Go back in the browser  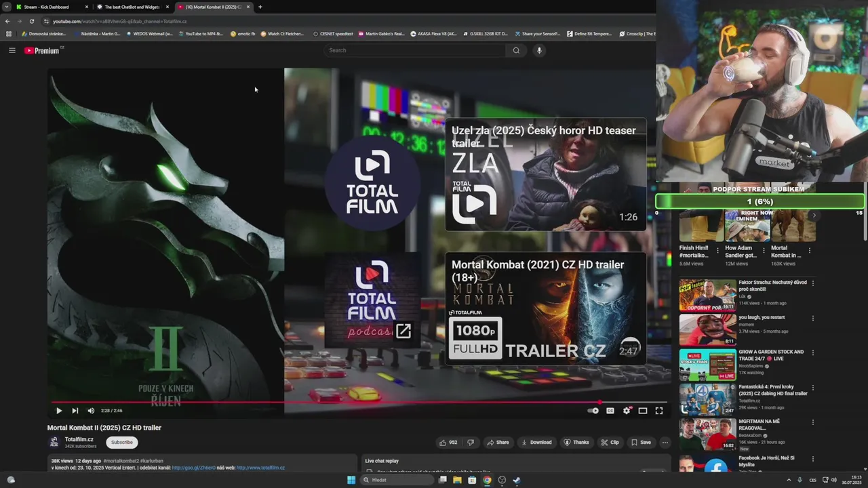7,21
